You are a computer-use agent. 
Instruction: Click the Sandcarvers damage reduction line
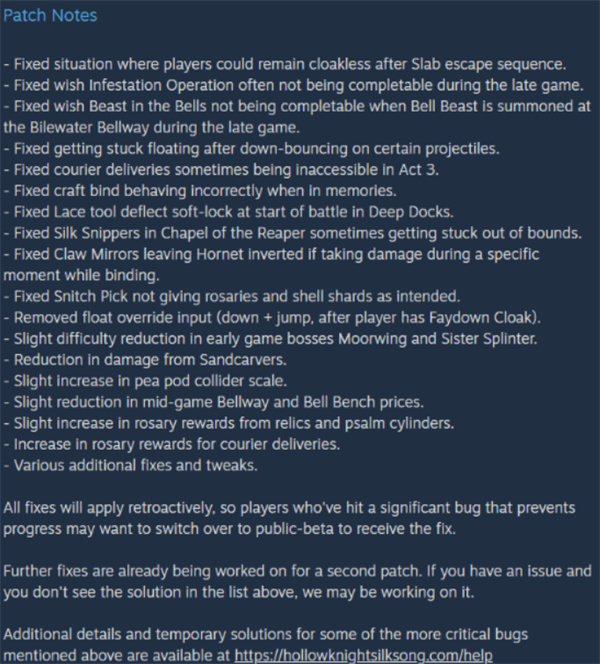(x=150, y=358)
